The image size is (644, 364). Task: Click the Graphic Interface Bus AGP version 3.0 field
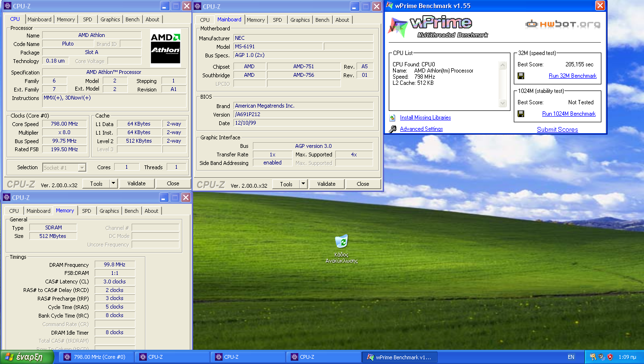[313, 146]
